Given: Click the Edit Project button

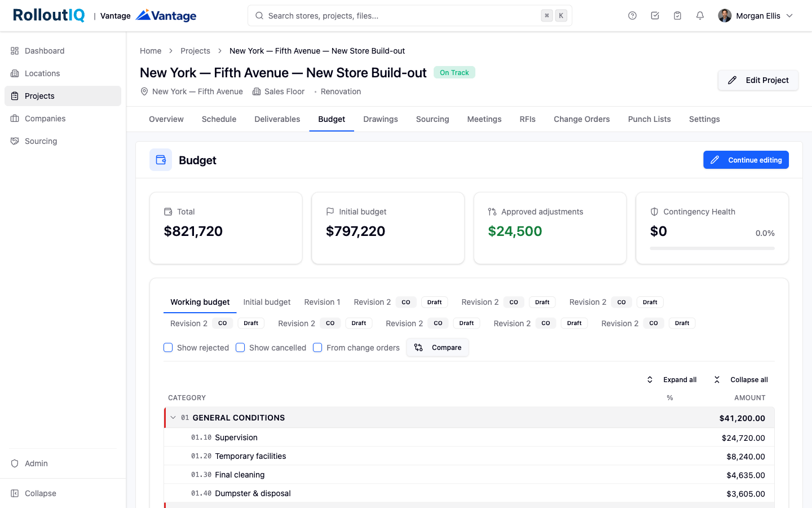Looking at the screenshot, I should coord(758,80).
